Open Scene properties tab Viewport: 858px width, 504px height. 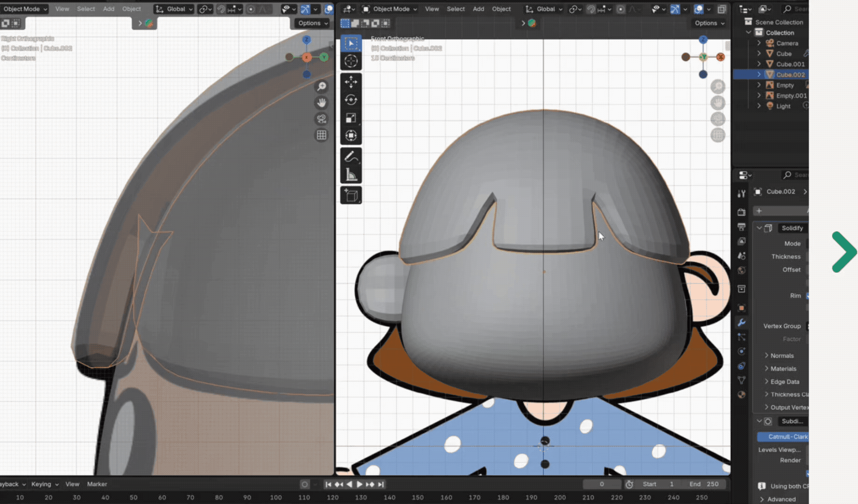point(741,256)
